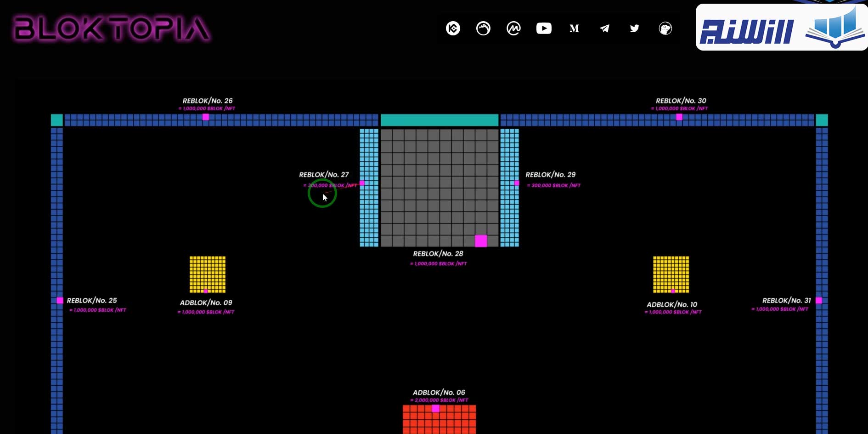
Task: Click the 2,000,000 $BLOK price under ADBLOK No. 06
Action: pyautogui.click(x=440, y=400)
